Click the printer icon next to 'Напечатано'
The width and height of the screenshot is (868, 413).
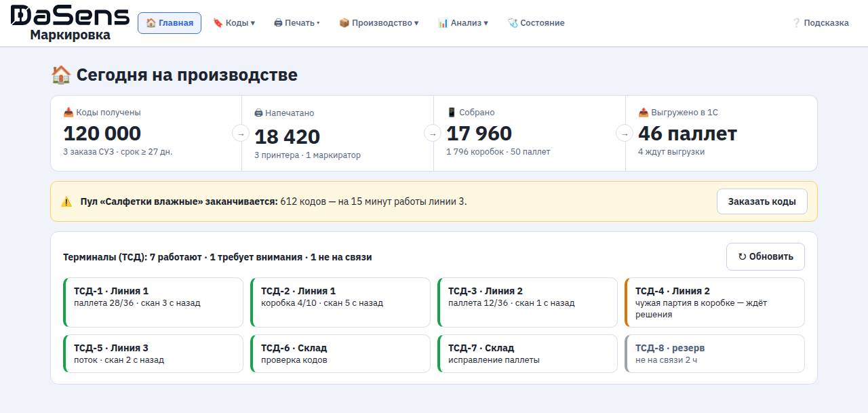[258, 113]
